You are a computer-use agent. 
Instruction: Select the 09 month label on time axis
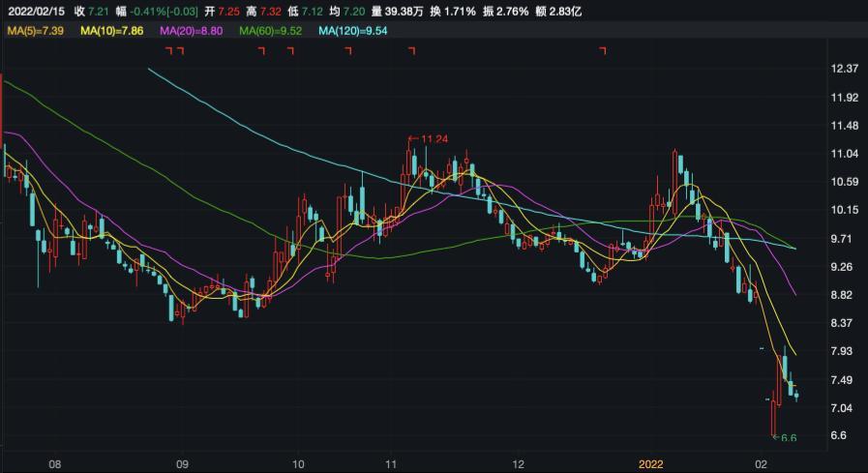pos(182,464)
